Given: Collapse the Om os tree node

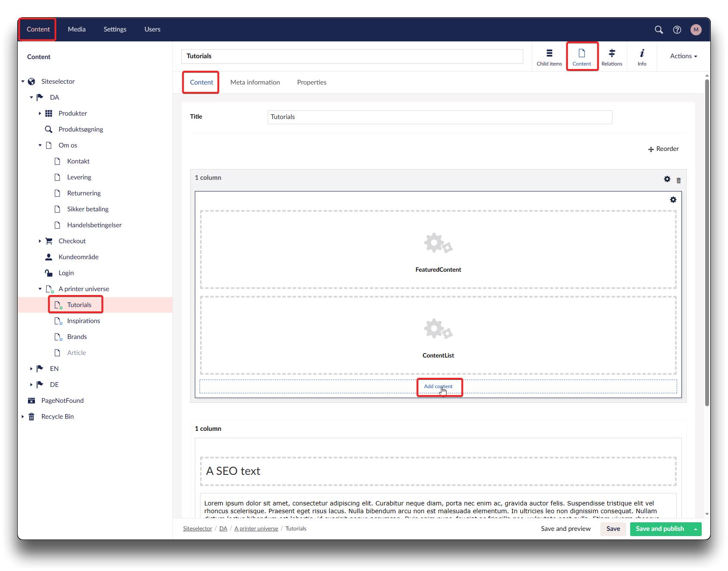Looking at the screenshot, I should (x=40, y=145).
